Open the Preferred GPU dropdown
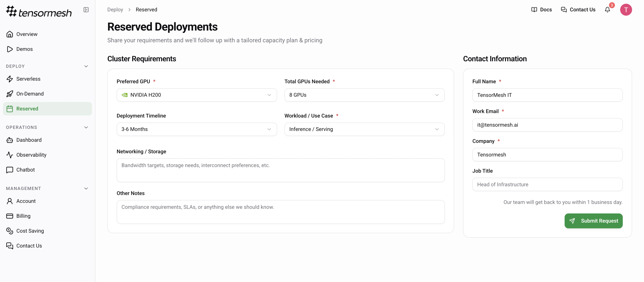This screenshot has height=282, width=644. click(197, 95)
